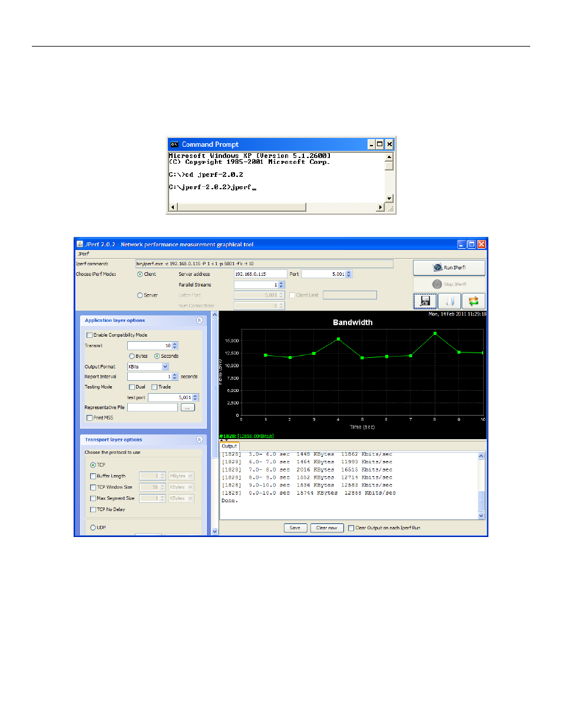The image size is (562, 728).
Task: Collapse the Transport layer options panel
Action: point(199,440)
